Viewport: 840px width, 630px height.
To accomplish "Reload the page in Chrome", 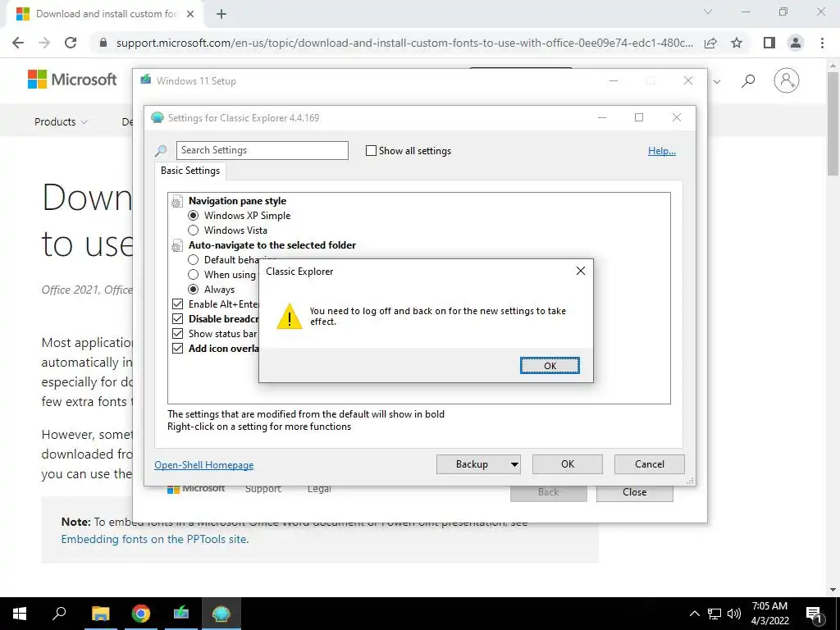I will (71, 43).
